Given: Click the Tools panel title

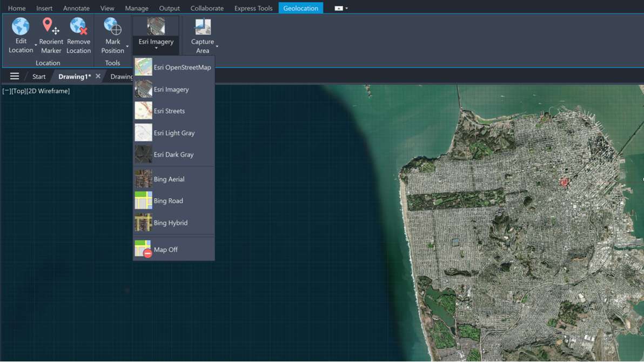Looking at the screenshot, I should click(112, 63).
